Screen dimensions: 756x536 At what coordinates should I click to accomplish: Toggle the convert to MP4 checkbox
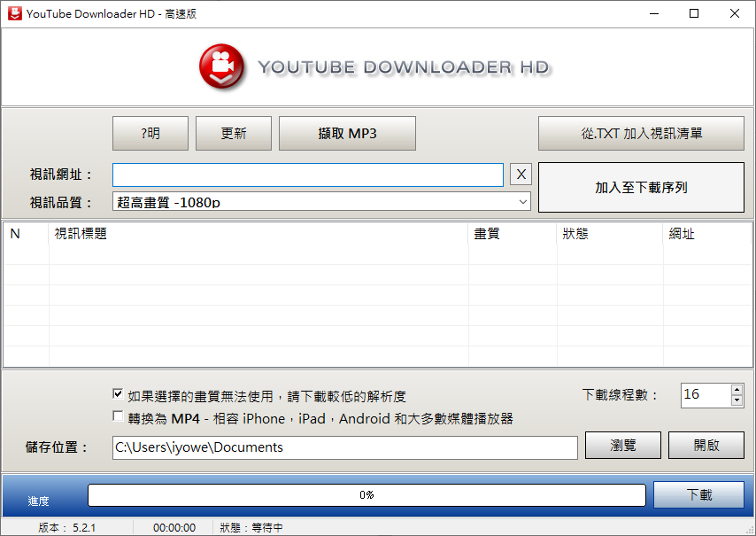coord(118,416)
